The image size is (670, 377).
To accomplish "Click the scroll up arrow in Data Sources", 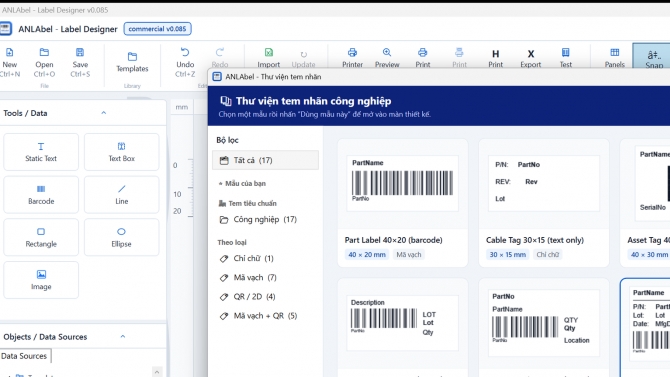I will (x=157, y=372).
